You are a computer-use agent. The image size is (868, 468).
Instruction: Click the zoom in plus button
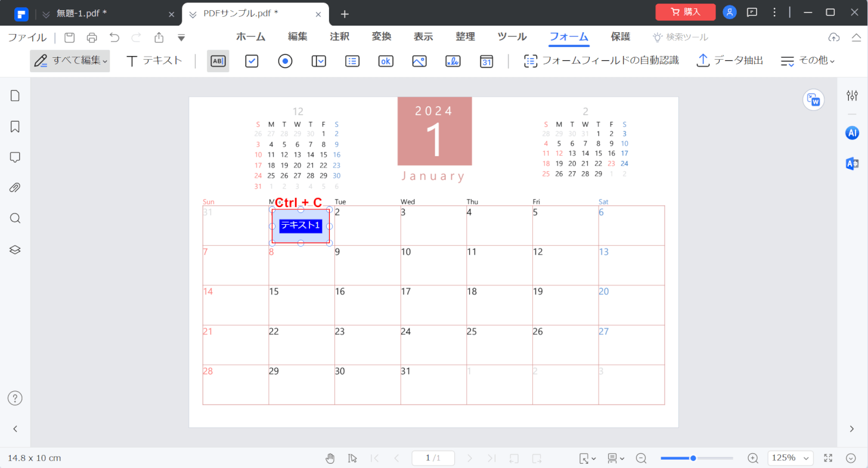753,458
